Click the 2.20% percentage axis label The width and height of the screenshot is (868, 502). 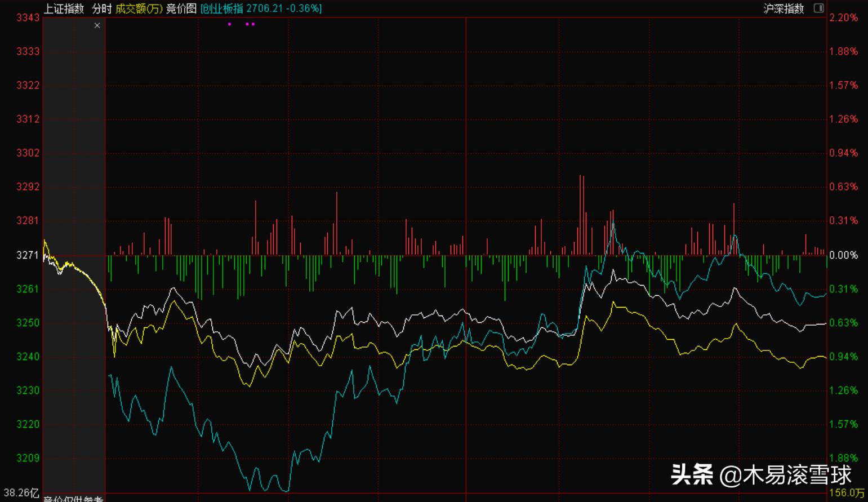coord(844,17)
